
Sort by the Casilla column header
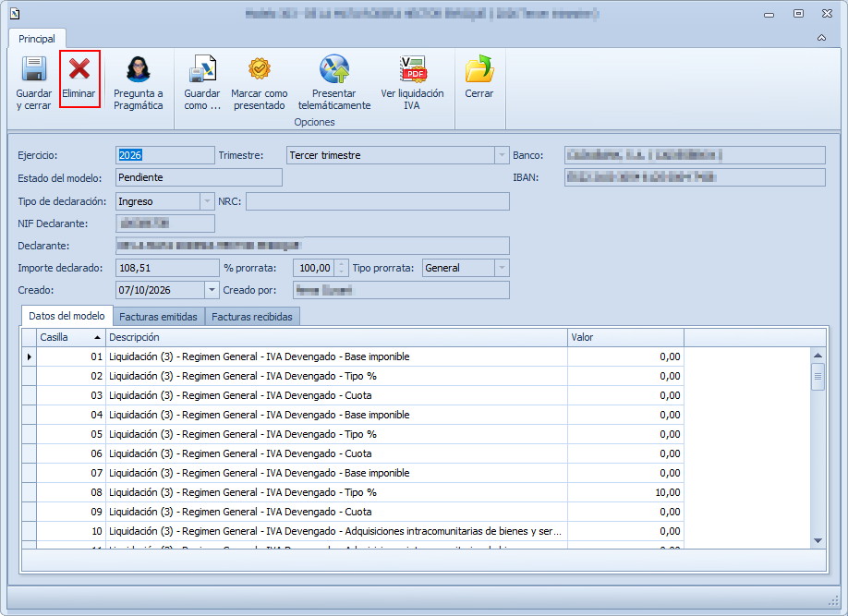[71, 337]
